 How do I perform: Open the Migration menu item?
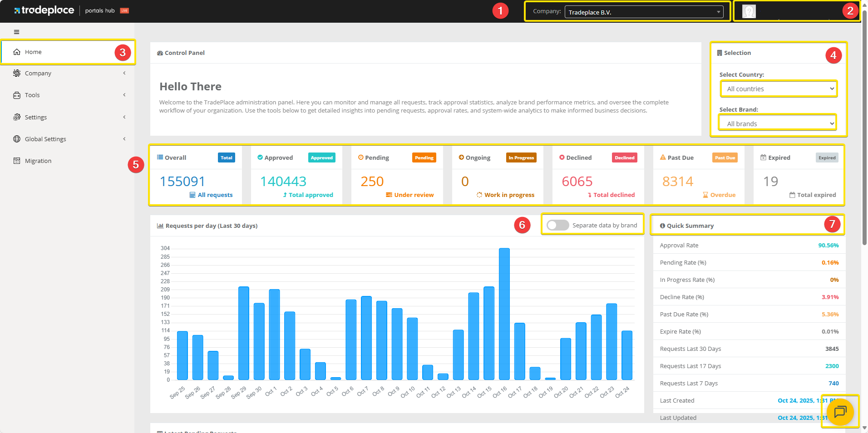38,161
